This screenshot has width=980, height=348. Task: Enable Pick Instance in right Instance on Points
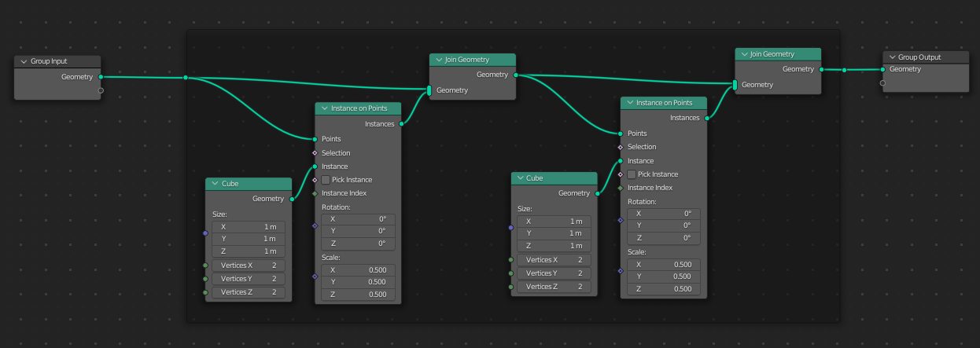[x=632, y=174]
